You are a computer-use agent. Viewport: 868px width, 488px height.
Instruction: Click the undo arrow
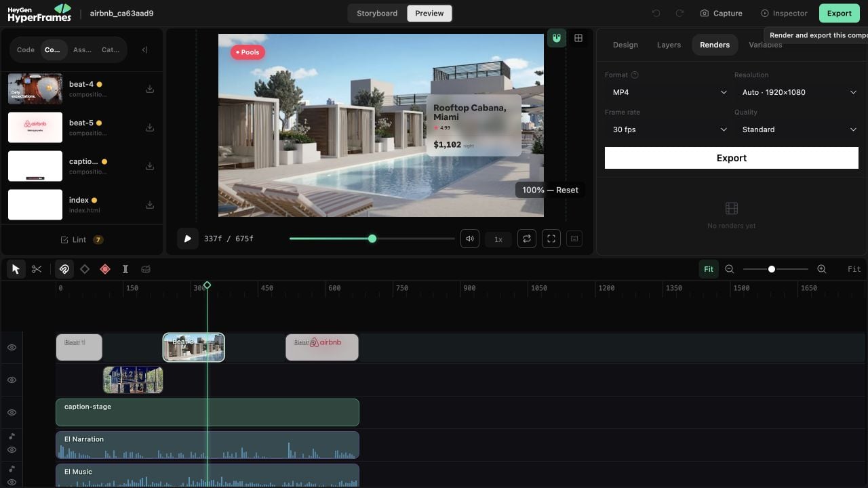pos(656,13)
